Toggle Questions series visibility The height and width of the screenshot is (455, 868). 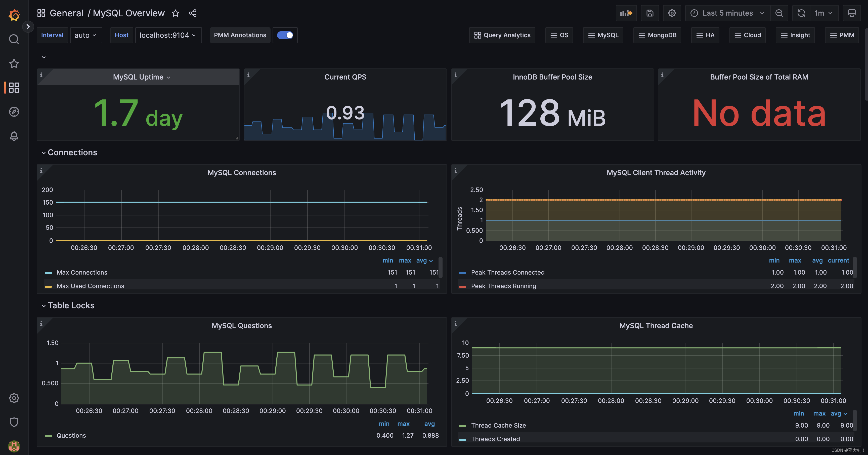coord(71,435)
